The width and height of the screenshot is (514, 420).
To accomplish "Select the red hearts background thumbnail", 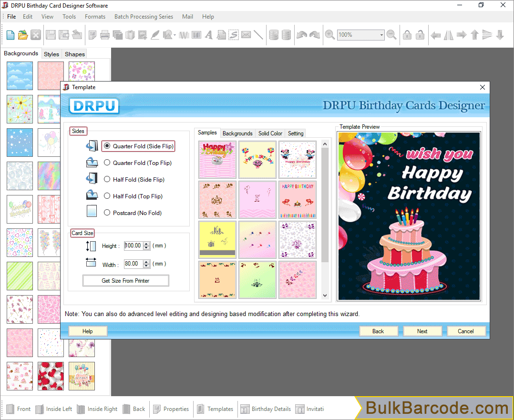I will tap(51, 376).
